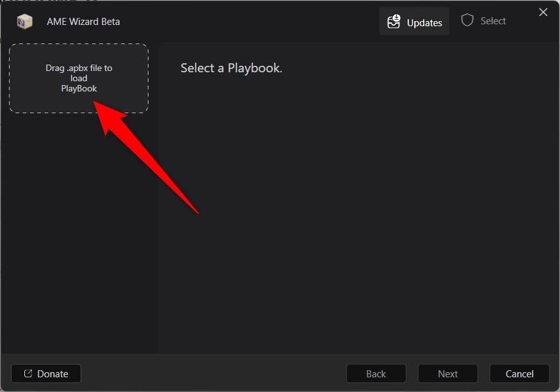Click the Back button
Image resolution: width=560 pixels, height=392 pixels.
[x=376, y=373]
